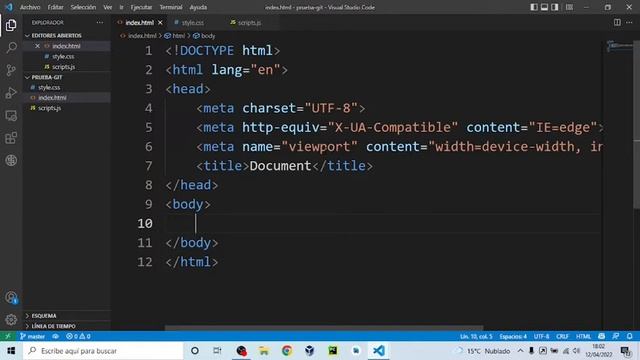640x360 pixels.
Task: Switch to the scripts.js editor tab
Action: (249, 23)
